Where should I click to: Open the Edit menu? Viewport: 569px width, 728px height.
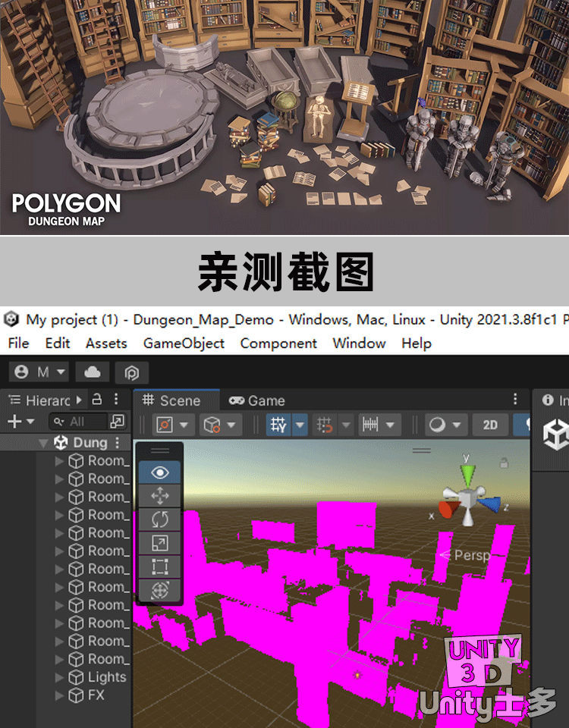tap(58, 343)
